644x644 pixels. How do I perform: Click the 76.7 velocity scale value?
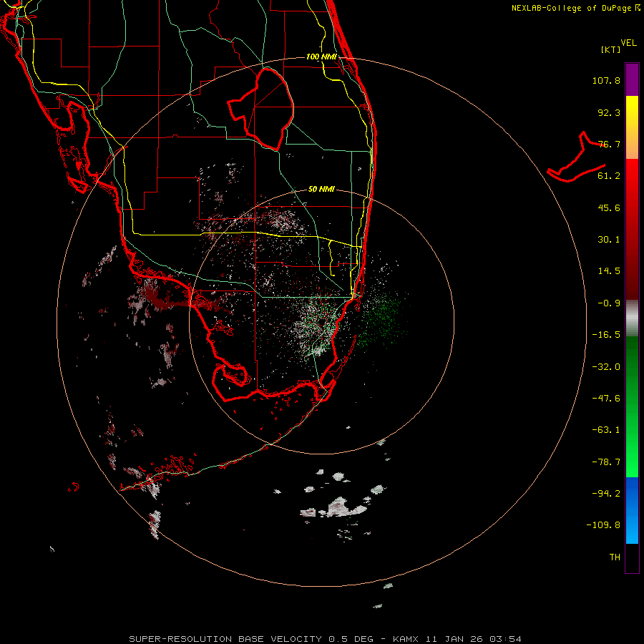point(609,144)
